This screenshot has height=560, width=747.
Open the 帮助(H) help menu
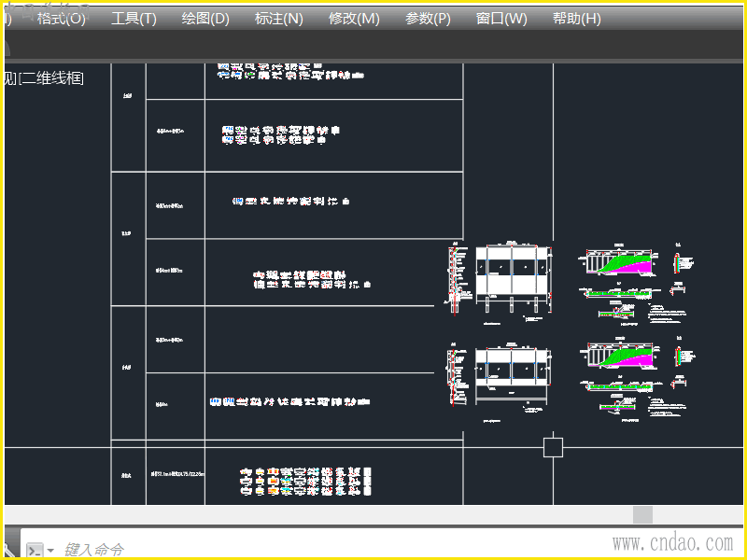pyautogui.click(x=576, y=19)
